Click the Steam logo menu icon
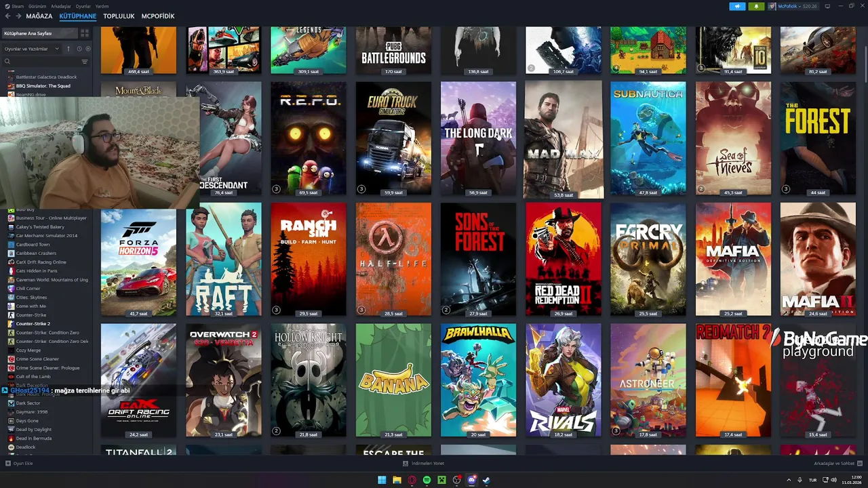The height and width of the screenshot is (488, 868). [x=6, y=6]
